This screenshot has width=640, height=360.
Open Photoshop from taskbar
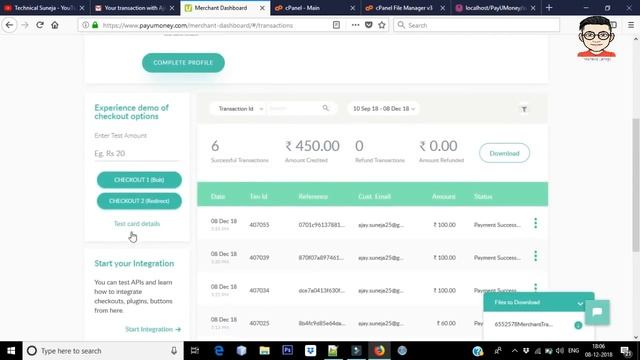[x=287, y=351]
